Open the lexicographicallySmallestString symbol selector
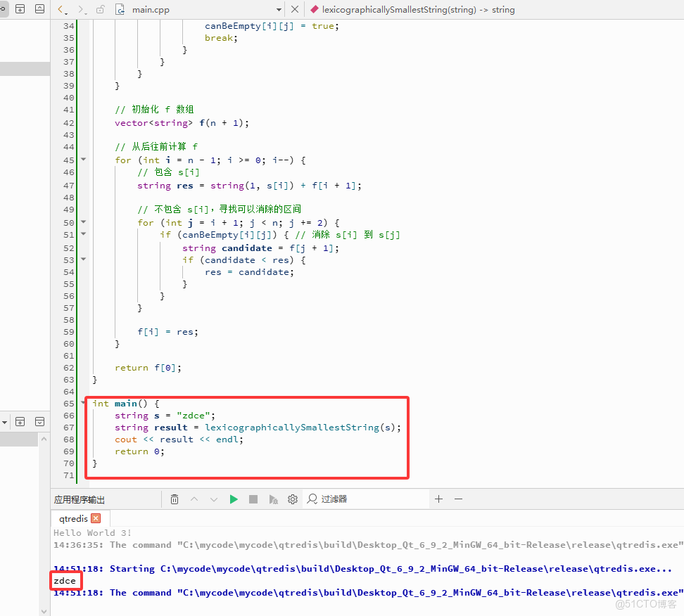684x616 pixels. (413, 10)
